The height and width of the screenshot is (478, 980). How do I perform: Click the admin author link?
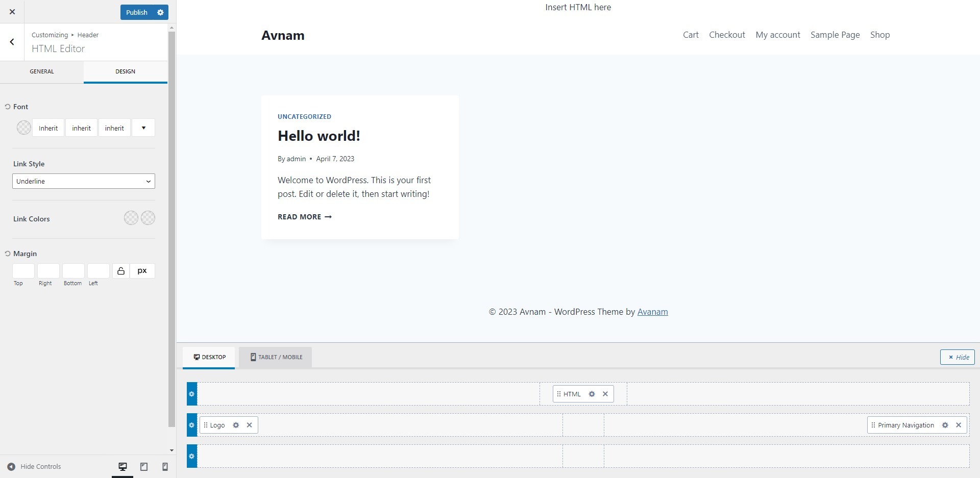[296, 159]
